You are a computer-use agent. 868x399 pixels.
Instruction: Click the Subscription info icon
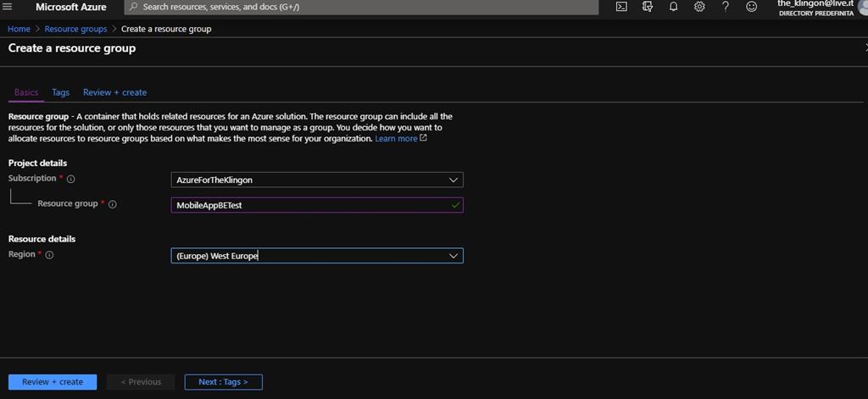71,179
